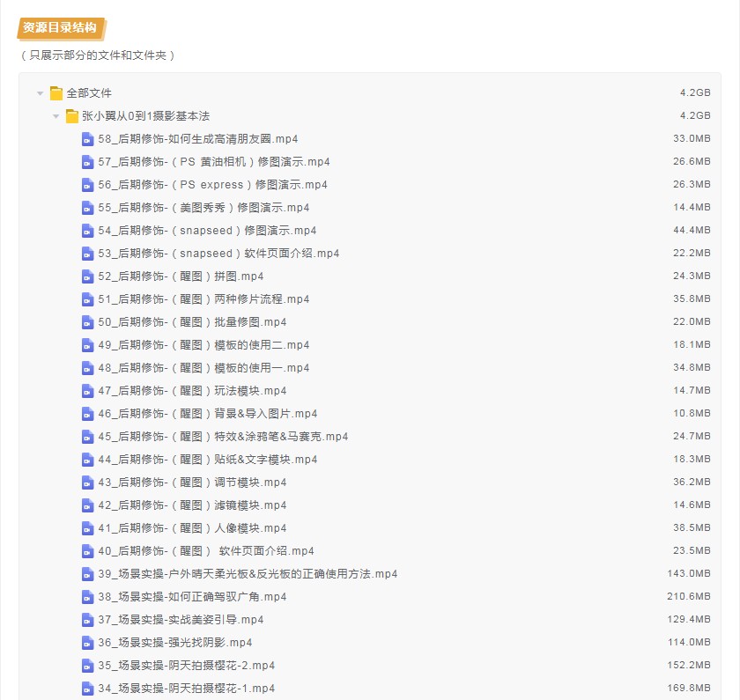
Task: Select file 54_后期修饰-(snapseed)修图演示.mp4
Action: point(207,231)
